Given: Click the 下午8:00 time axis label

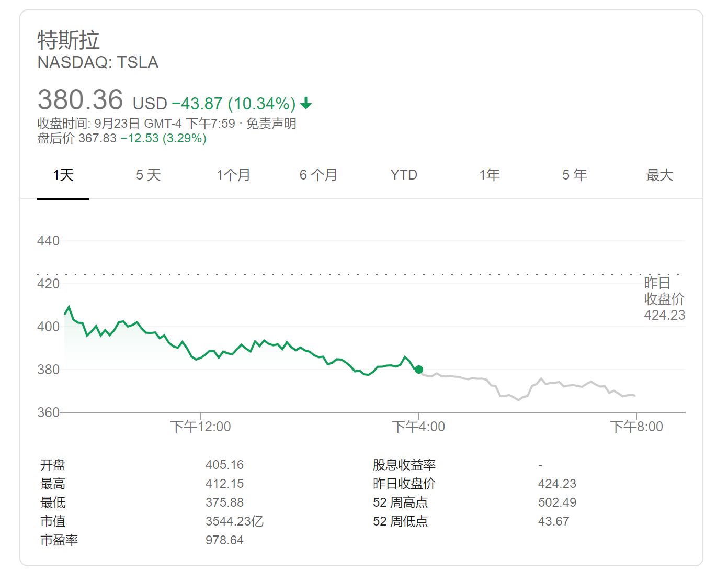Looking at the screenshot, I should (636, 427).
